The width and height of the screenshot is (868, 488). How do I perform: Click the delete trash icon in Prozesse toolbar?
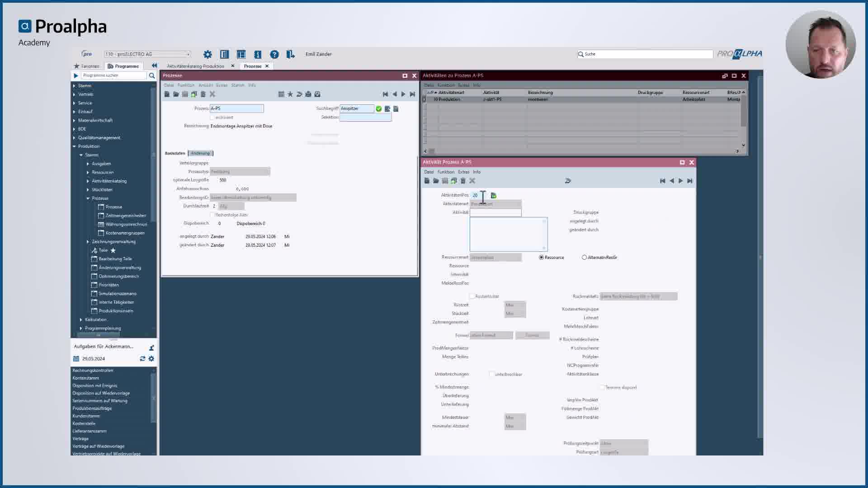pyautogui.click(x=203, y=94)
